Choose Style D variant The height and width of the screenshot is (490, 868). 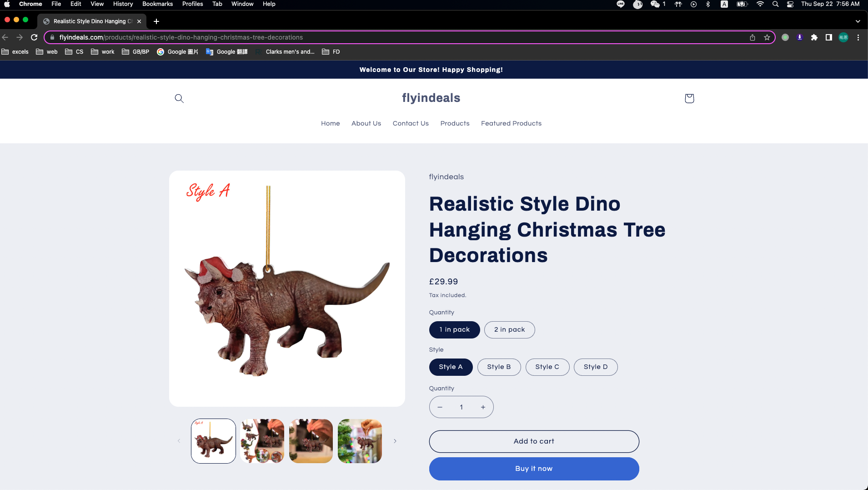596,367
